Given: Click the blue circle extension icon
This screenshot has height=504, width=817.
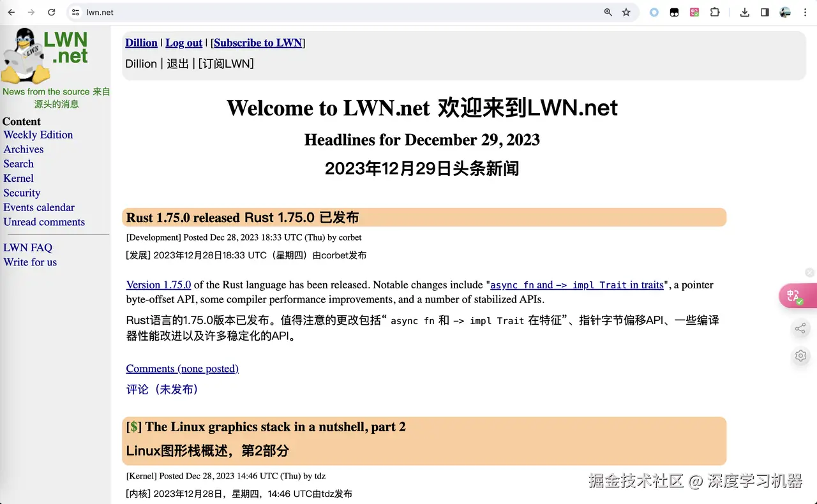Looking at the screenshot, I should 654,11.
